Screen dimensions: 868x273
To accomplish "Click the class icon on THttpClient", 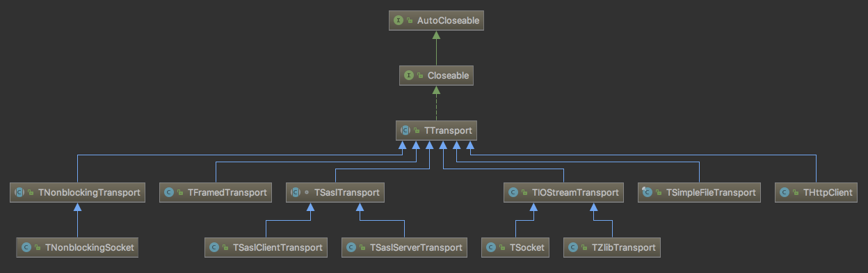I will pos(785,192).
